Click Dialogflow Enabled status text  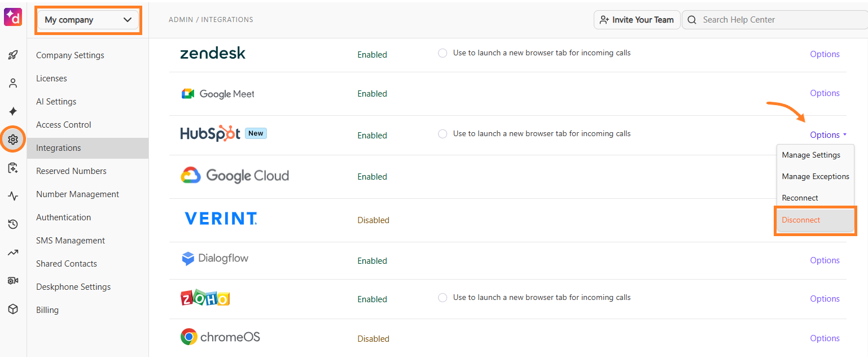372,261
